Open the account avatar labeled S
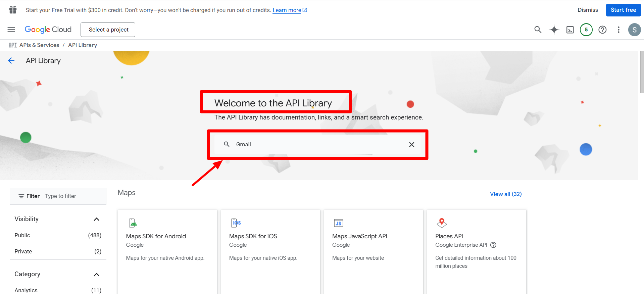Screen dimensions: 644x294 pos(634,30)
